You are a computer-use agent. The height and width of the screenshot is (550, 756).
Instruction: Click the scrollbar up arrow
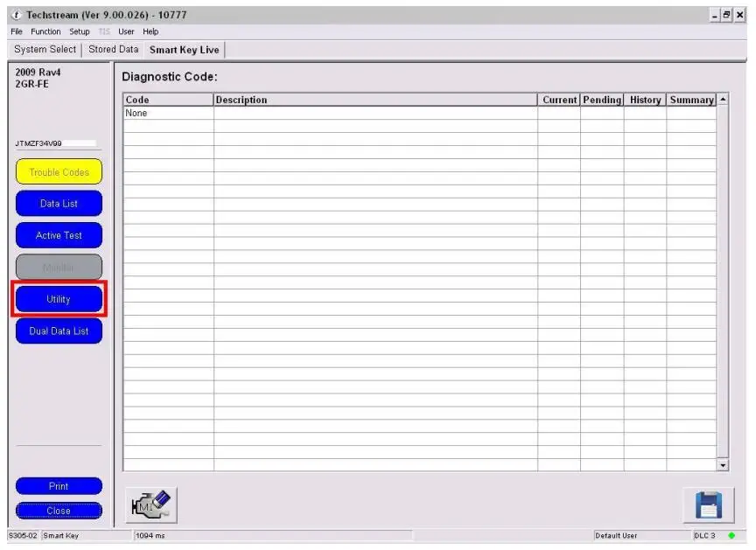click(x=723, y=99)
